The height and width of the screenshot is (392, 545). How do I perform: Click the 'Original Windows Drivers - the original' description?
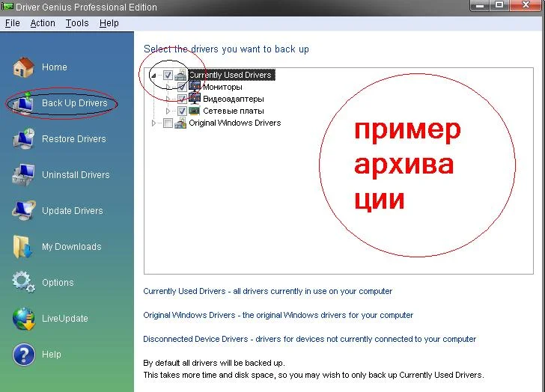point(278,315)
